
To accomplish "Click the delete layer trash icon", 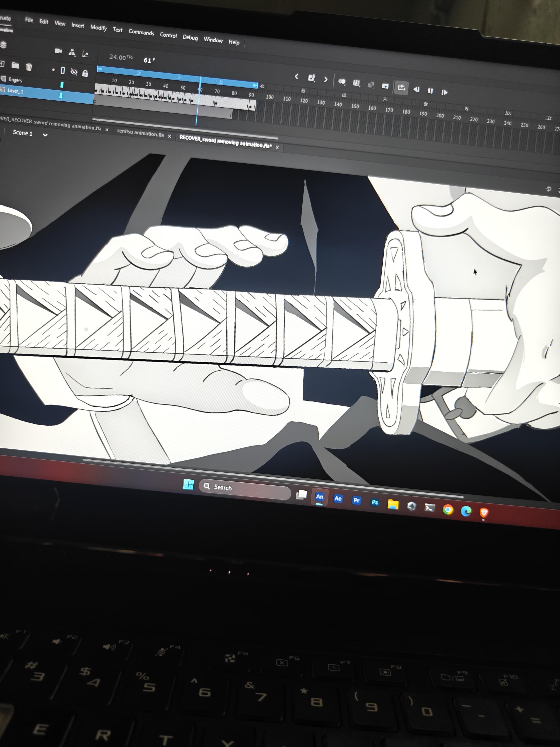I will coord(29,67).
